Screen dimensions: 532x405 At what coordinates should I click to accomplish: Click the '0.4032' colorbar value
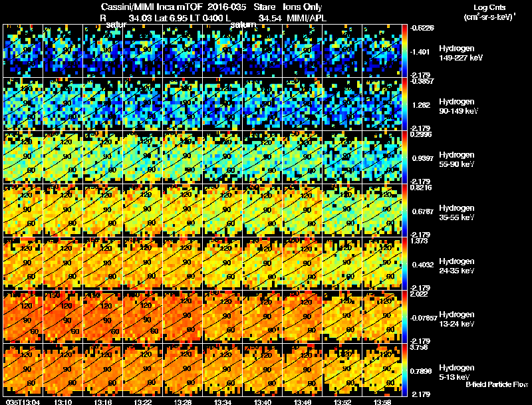click(423, 265)
